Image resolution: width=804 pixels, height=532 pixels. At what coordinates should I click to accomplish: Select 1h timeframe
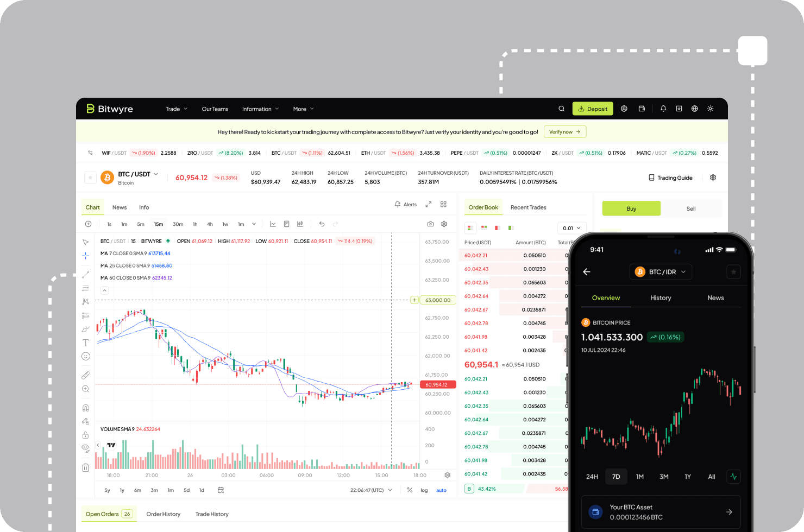[195, 224]
